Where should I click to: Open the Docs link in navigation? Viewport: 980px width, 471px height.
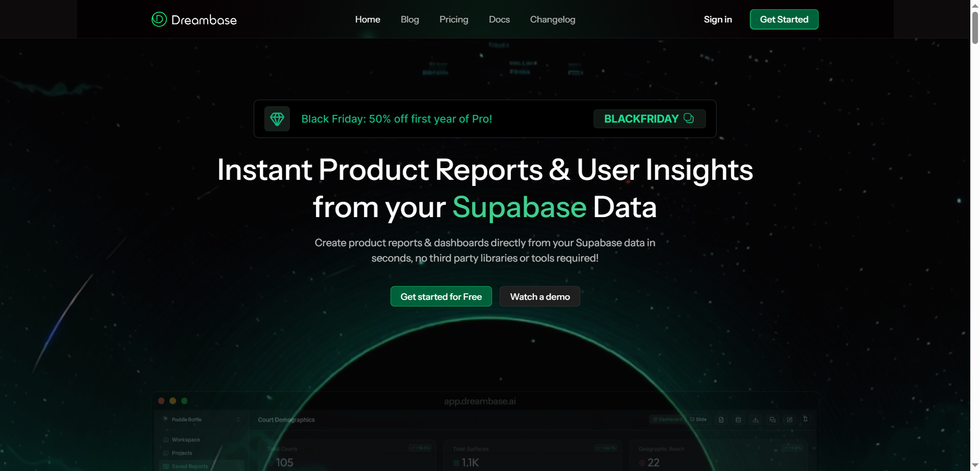click(499, 19)
